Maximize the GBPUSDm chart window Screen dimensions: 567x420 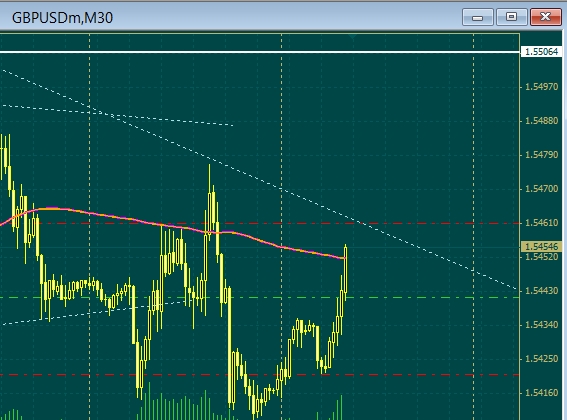pos(511,17)
